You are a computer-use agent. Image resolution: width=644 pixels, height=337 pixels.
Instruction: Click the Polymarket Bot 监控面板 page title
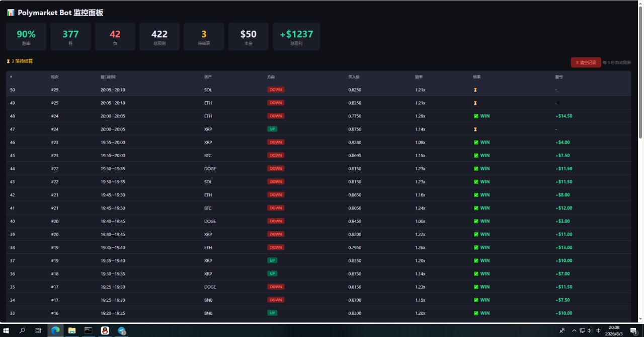(60, 13)
